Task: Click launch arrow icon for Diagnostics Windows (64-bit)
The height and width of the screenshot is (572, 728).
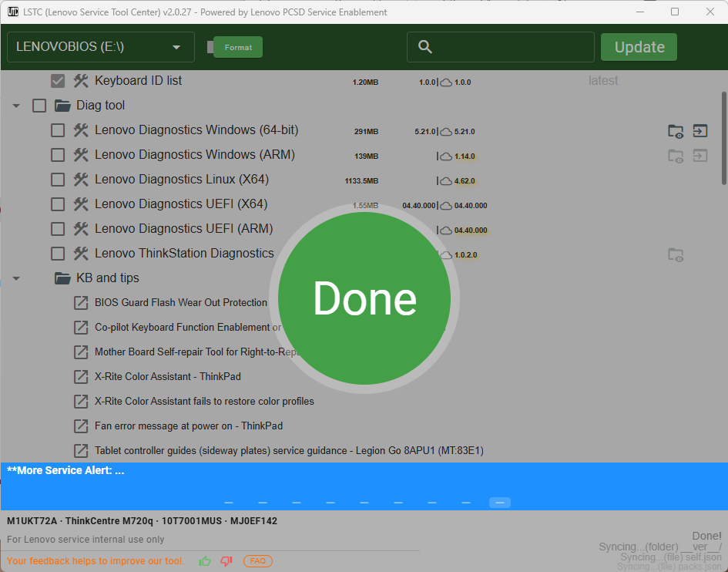Action: pyautogui.click(x=699, y=131)
